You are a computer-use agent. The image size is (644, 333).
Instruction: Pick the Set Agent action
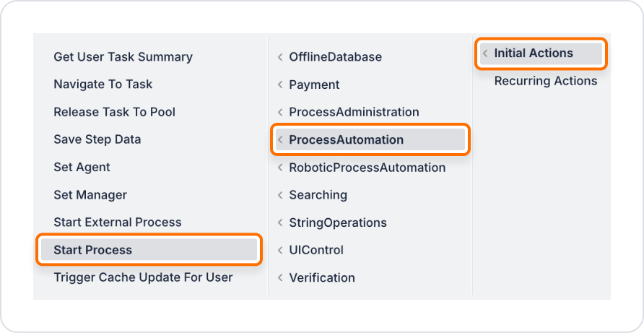tap(82, 167)
